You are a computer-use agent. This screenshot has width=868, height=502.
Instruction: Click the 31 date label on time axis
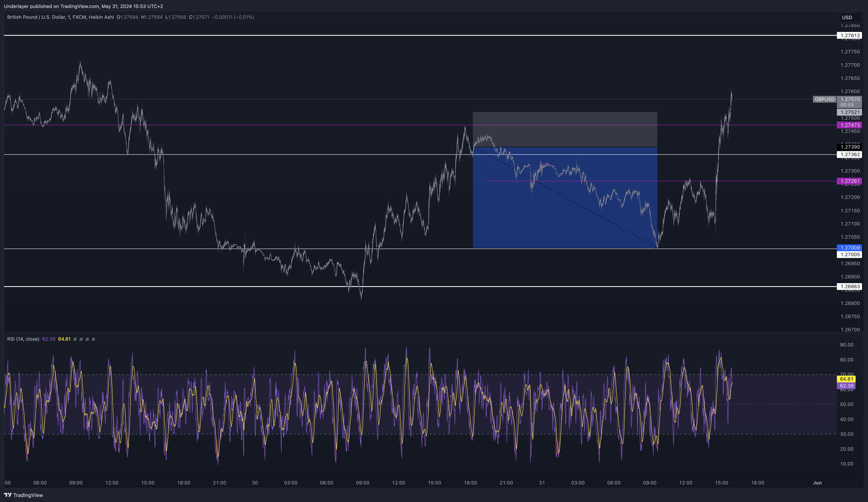[x=542, y=483]
